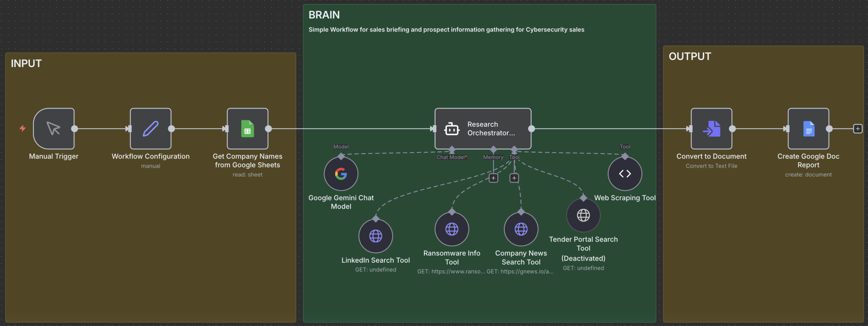
Task: Select the Company News Search Tool node
Action: tap(521, 229)
